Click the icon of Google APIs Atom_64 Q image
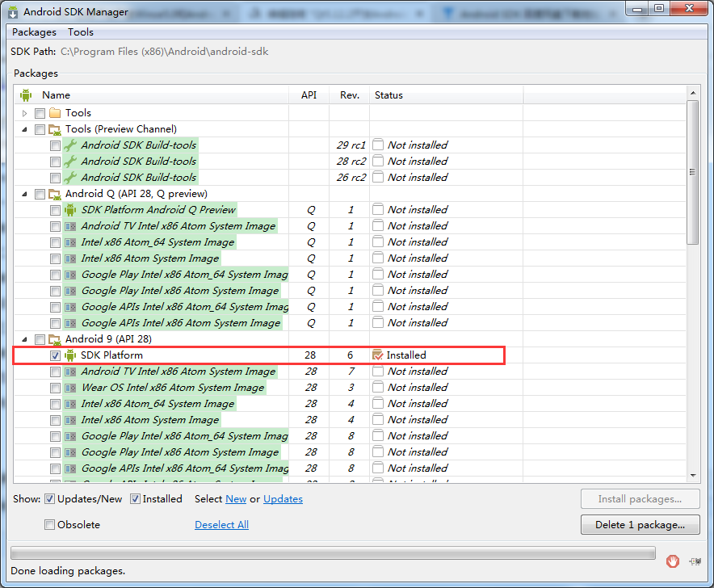Screen dimensions: 714x588 tap(70, 307)
